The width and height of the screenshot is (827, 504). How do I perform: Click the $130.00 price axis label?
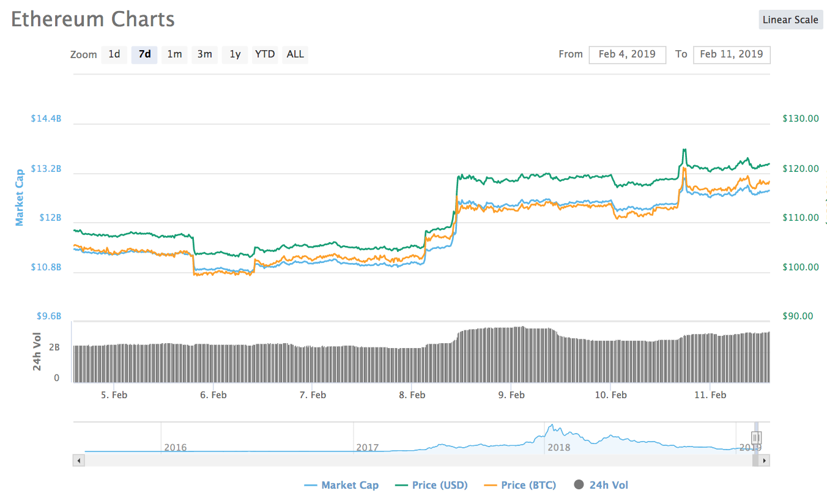[801, 119]
